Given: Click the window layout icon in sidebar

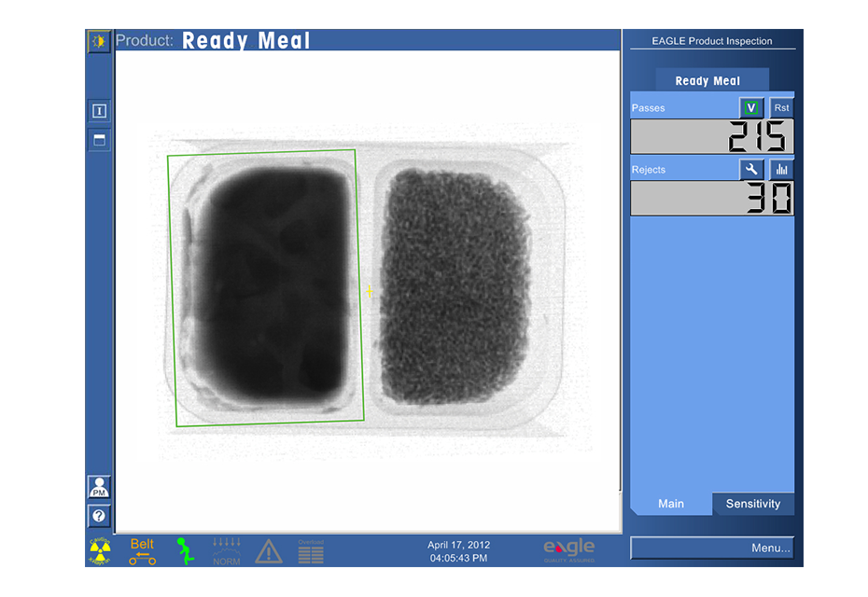Looking at the screenshot, I should [99, 140].
